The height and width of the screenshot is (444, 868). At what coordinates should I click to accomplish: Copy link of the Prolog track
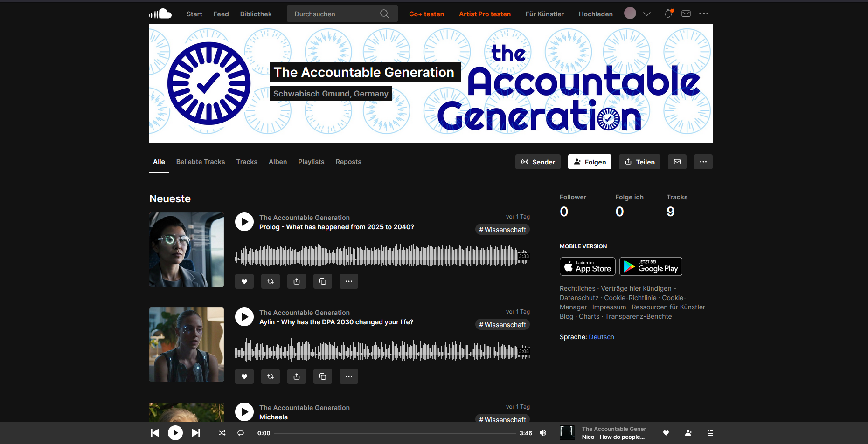click(x=323, y=281)
